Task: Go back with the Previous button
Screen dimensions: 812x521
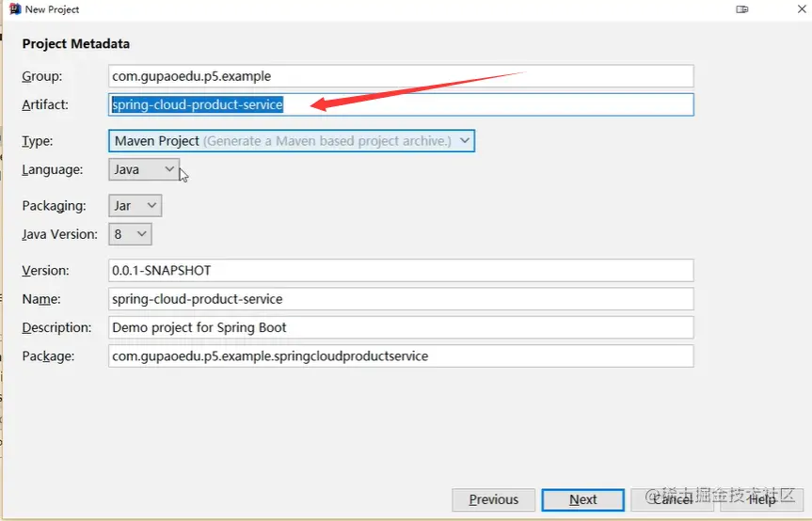Action: click(494, 499)
